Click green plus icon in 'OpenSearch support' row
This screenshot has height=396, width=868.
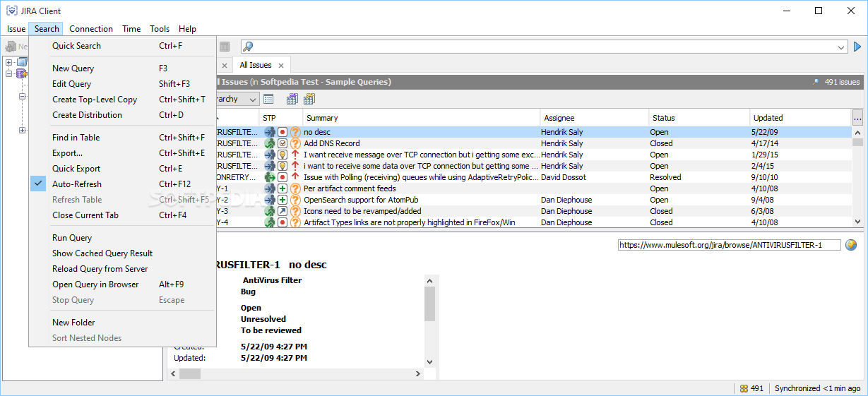(x=283, y=200)
